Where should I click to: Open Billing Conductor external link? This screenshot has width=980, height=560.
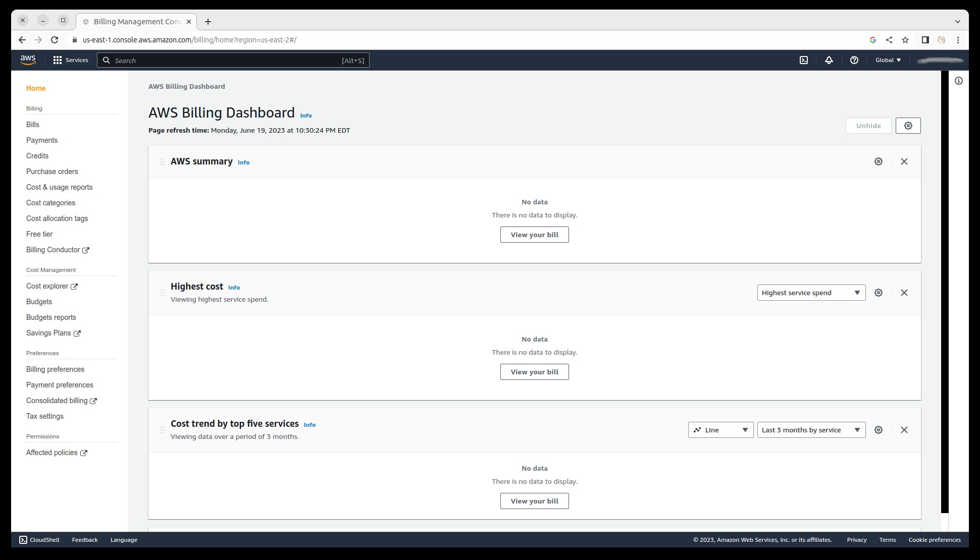(58, 250)
